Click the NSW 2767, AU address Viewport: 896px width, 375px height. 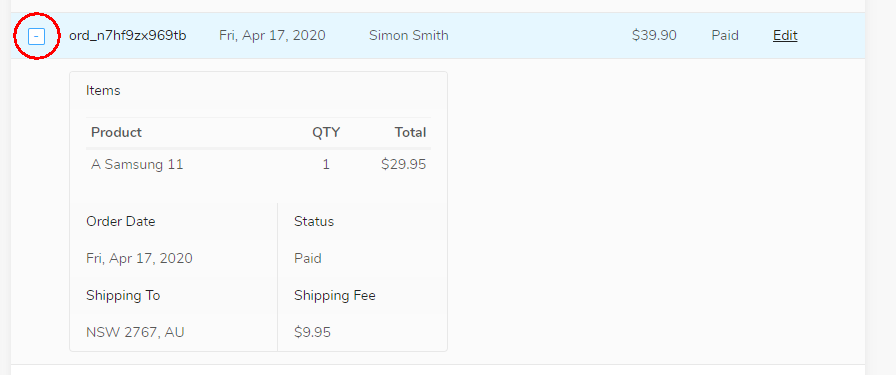point(135,332)
